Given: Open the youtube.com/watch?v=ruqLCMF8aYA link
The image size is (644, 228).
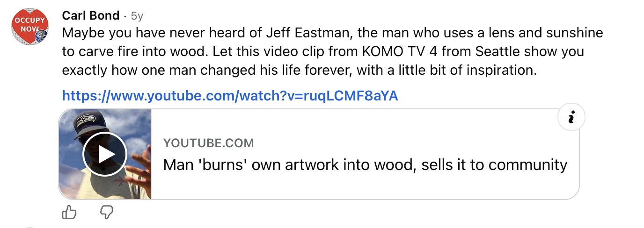Looking at the screenshot, I should pyautogui.click(x=230, y=96).
